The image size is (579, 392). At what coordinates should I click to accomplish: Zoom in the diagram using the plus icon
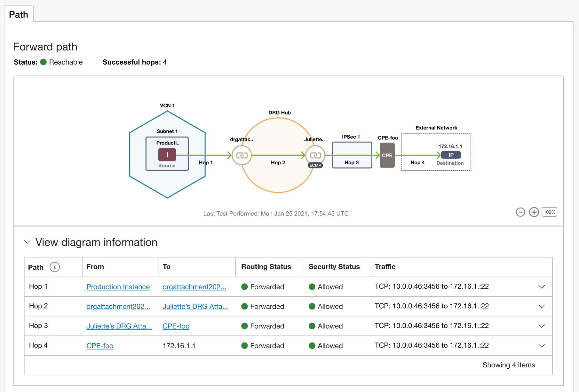tap(534, 212)
